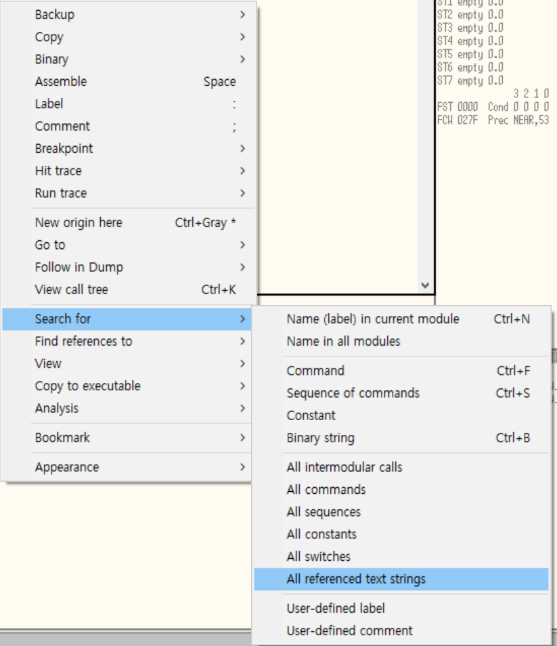The width and height of the screenshot is (557, 646).
Task: Select All referenced text strings
Action: coord(401,579)
